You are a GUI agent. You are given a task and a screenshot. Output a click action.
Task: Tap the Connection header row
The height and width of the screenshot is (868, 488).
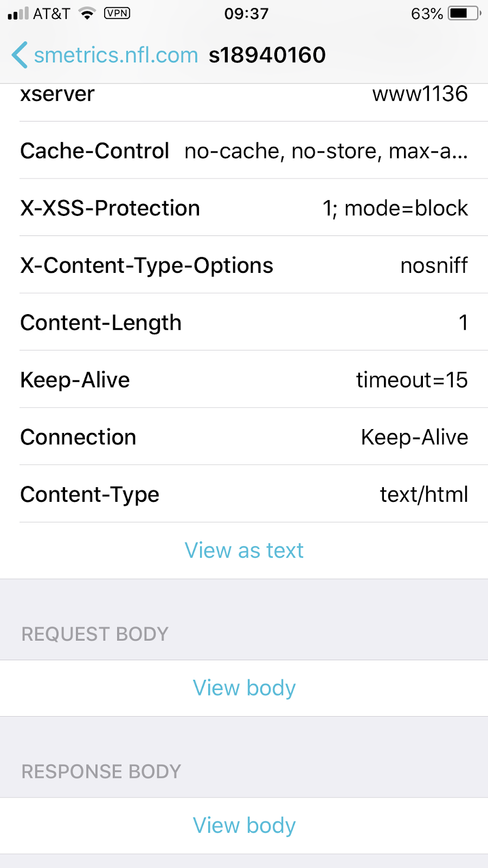tap(244, 437)
